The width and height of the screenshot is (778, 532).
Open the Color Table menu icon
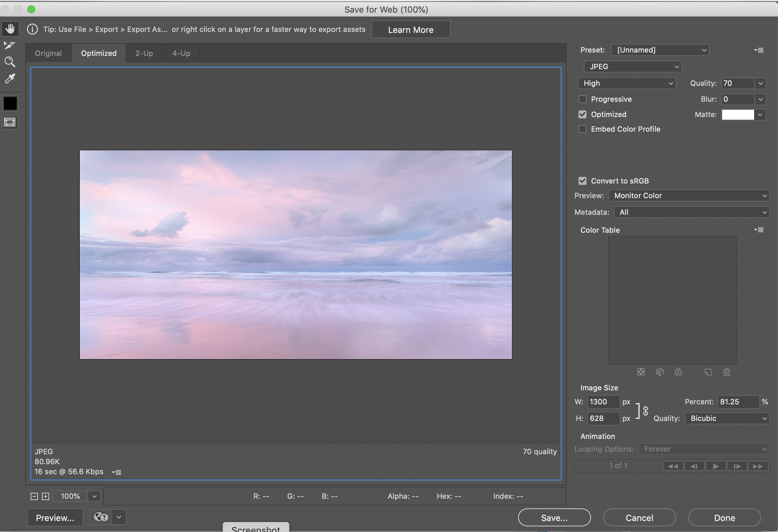tap(759, 230)
